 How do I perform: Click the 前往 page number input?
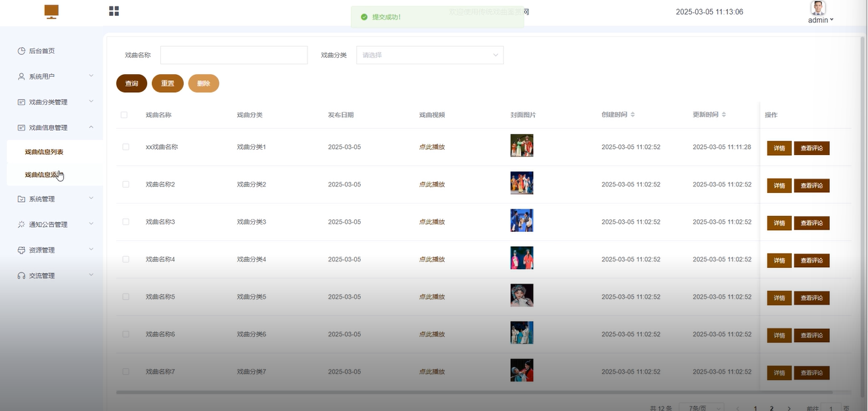click(x=831, y=408)
